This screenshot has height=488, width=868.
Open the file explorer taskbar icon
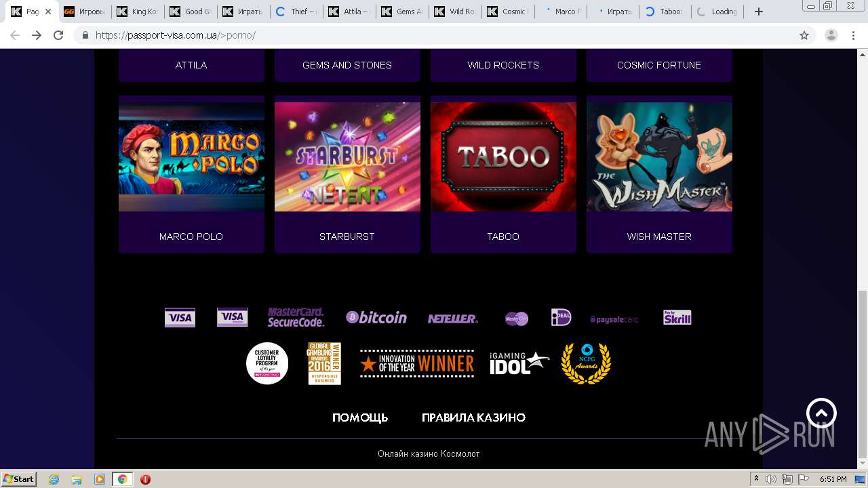point(77,479)
